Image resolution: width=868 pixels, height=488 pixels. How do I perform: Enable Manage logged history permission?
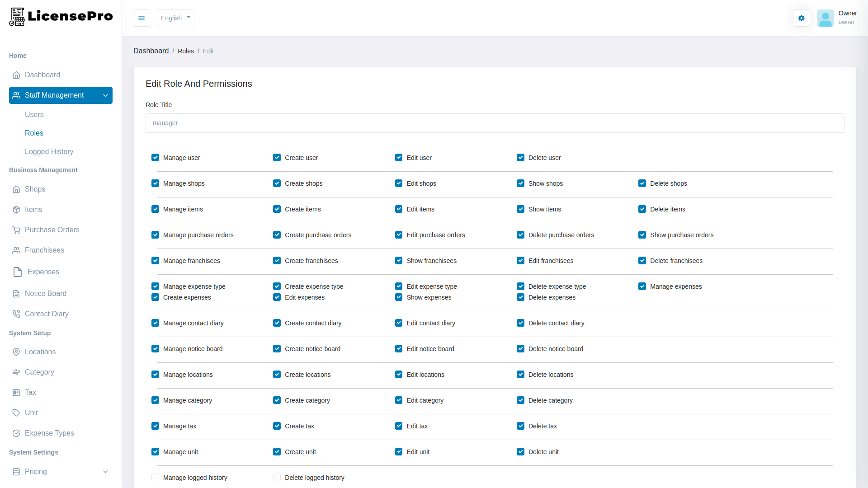coord(155,477)
